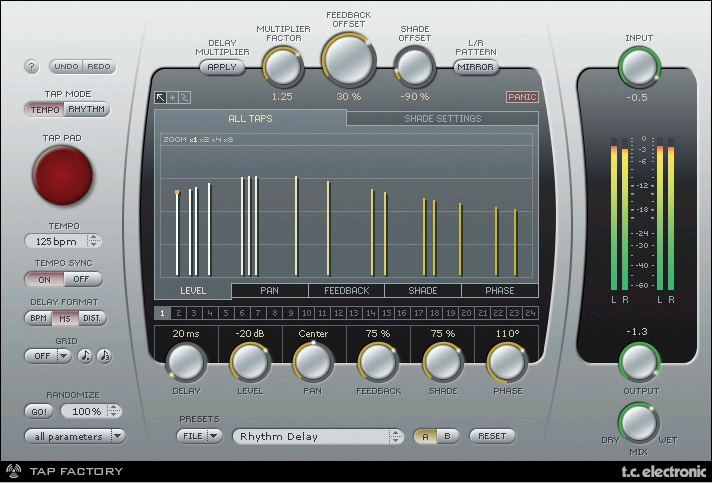
Task: Set display zoom to x8
Action: 227,139
